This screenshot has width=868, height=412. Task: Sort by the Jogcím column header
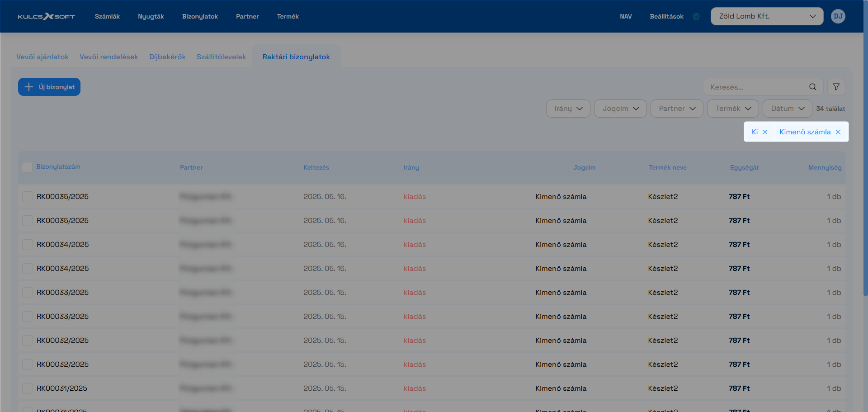pos(585,167)
